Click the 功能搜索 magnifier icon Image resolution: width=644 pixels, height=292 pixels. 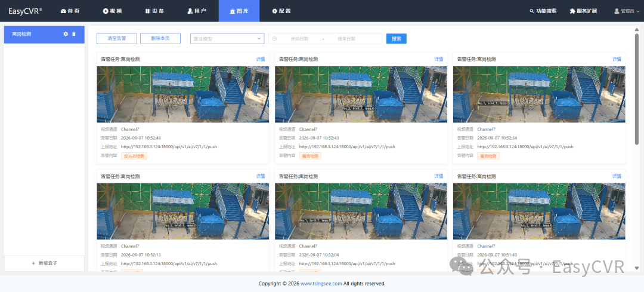pos(531,11)
